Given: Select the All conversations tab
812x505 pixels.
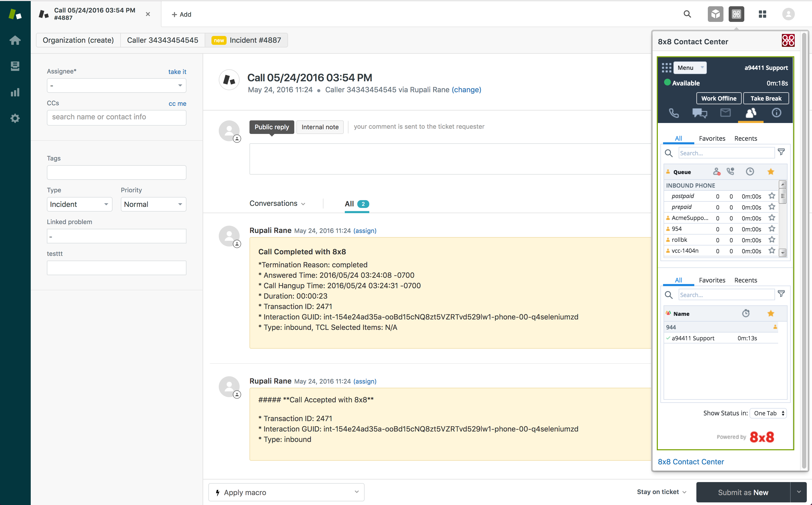Looking at the screenshot, I should (357, 204).
